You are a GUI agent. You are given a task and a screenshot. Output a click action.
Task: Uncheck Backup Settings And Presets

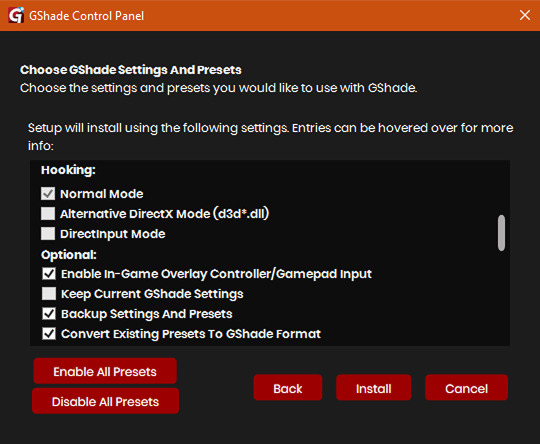click(x=49, y=314)
